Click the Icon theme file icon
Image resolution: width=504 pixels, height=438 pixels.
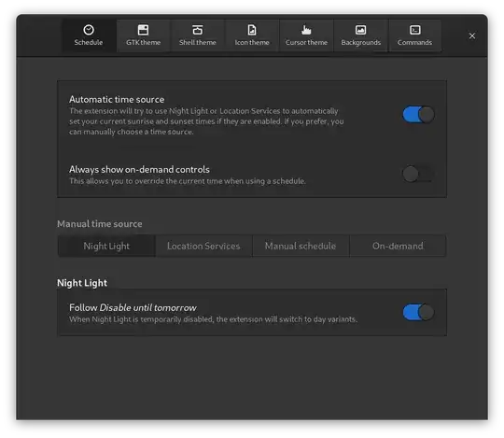[x=252, y=30]
